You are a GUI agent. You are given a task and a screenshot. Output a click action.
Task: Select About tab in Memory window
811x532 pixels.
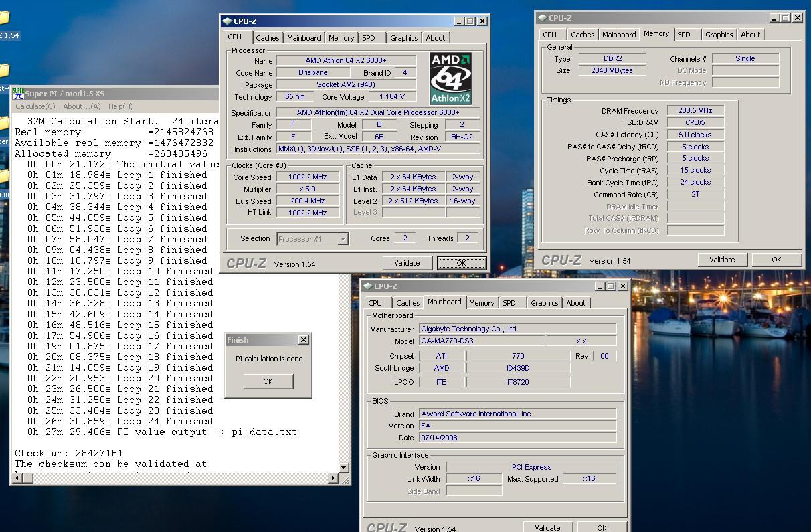coord(751,35)
